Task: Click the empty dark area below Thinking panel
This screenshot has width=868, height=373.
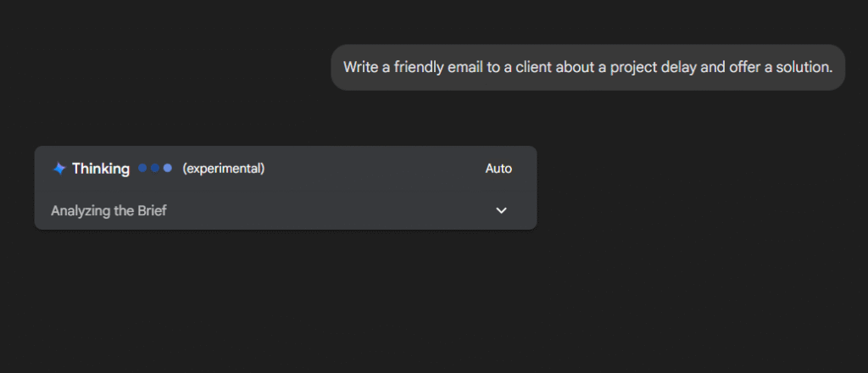Action: pos(286,299)
